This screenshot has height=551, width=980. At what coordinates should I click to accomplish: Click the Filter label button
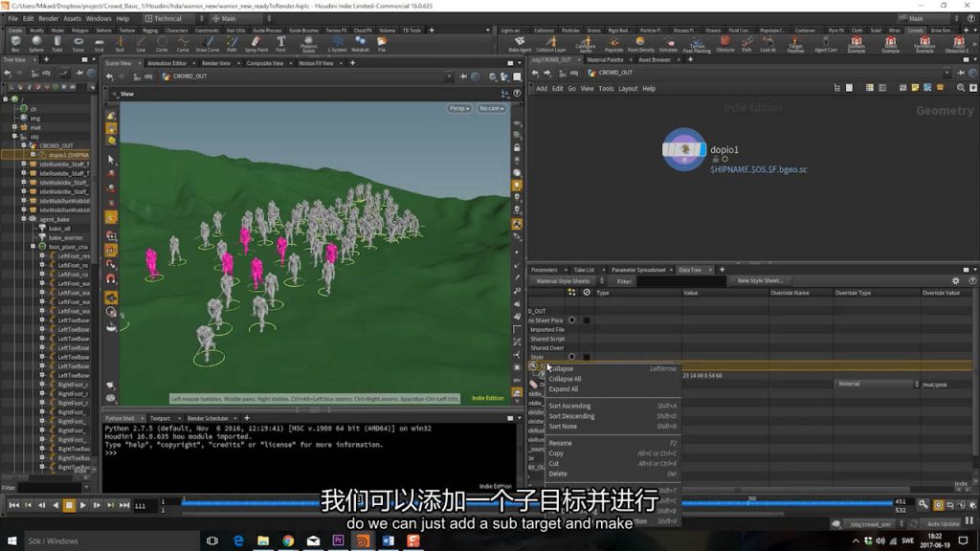[x=624, y=282]
